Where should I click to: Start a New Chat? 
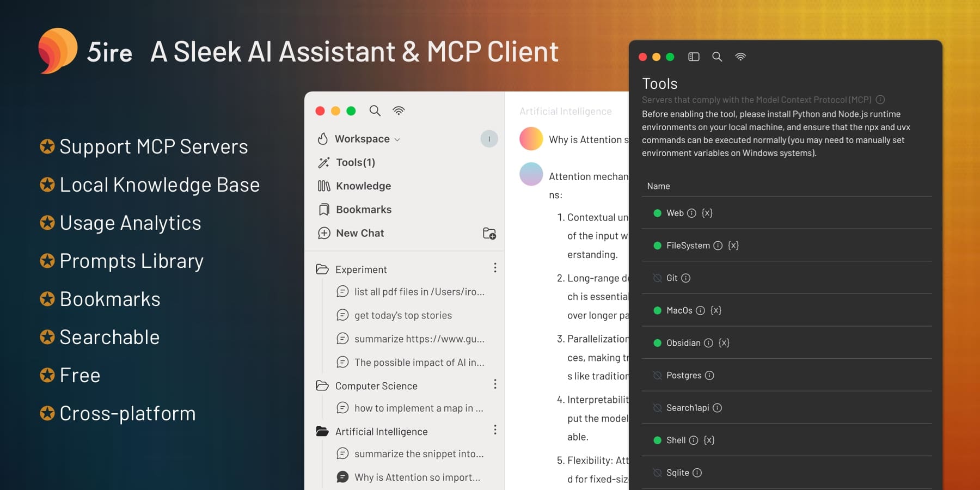[x=360, y=233]
